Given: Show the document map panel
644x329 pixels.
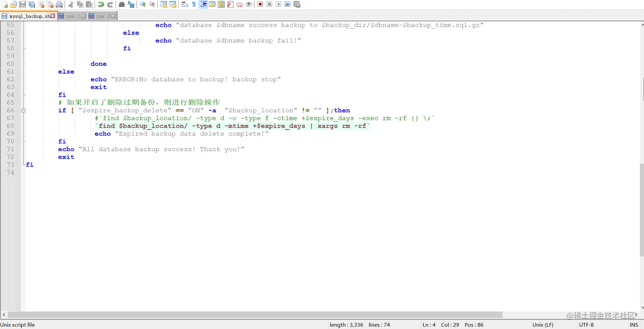Looking at the screenshot, I should (221, 4).
